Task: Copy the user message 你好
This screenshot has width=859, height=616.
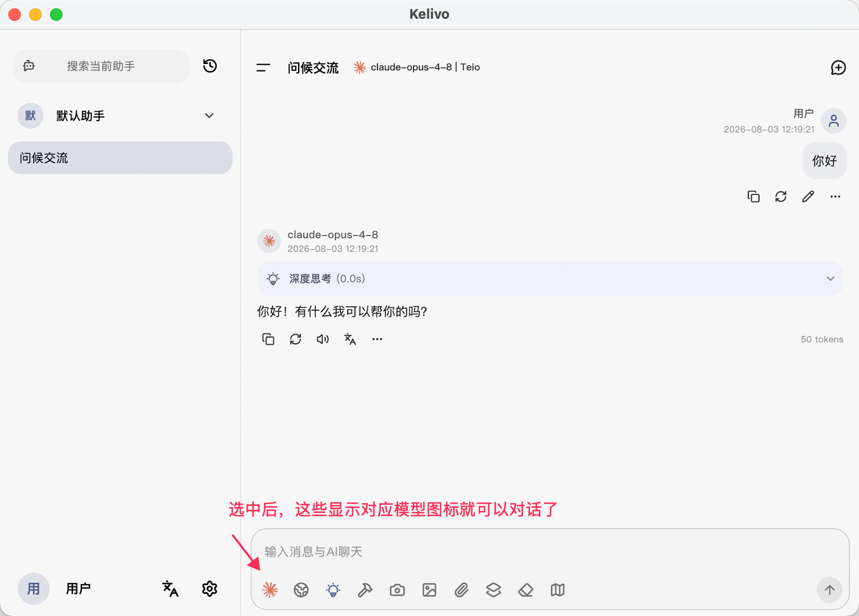Action: 753,197
